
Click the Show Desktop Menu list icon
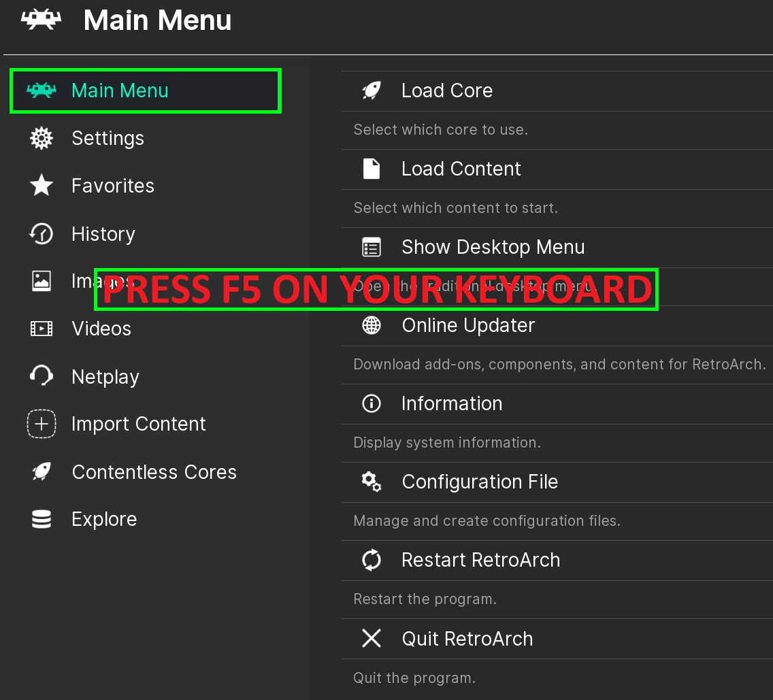pyautogui.click(x=372, y=247)
